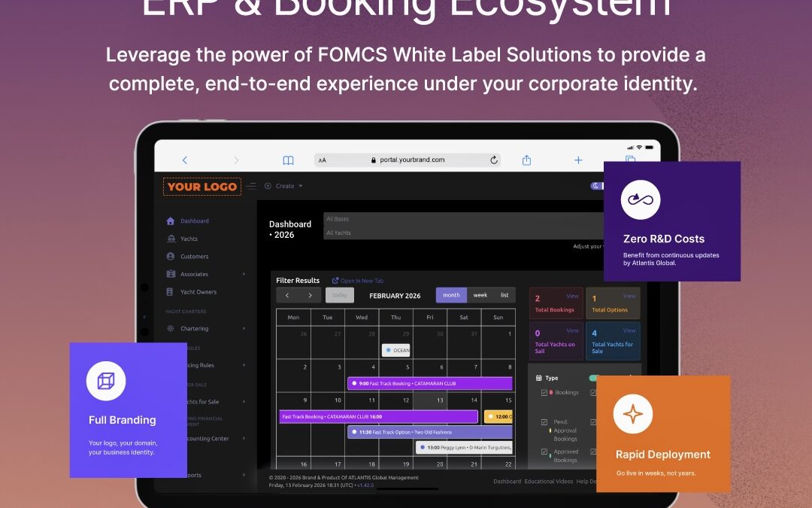Click the YOUR LOGO placeholder
This screenshot has height=508, width=812.
point(202,187)
